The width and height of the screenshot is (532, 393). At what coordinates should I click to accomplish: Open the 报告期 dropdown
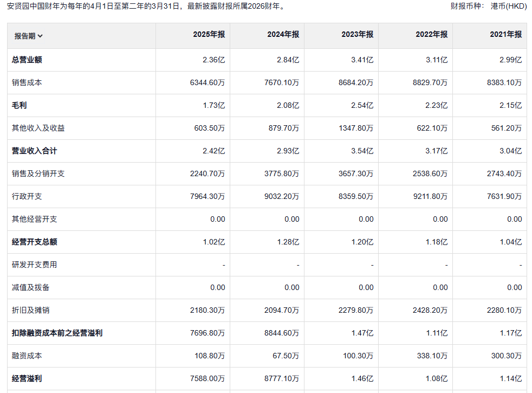pyautogui.click(x=29, y=36)
